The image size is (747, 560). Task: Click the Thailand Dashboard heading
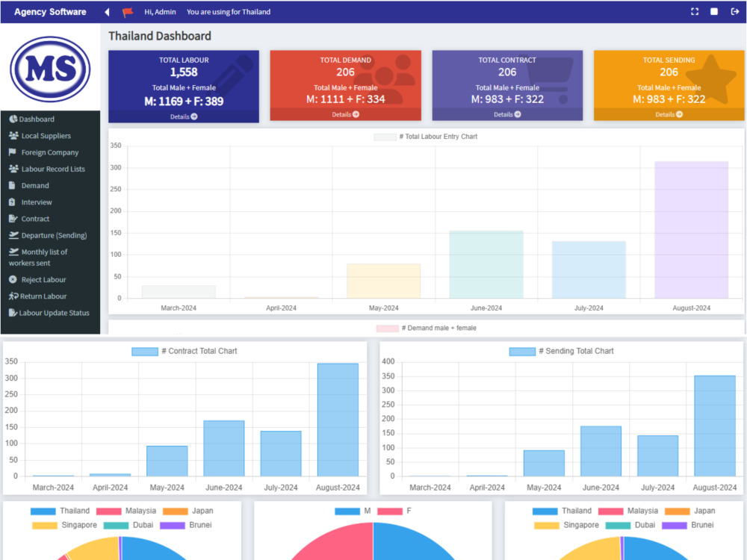point(160,36)
